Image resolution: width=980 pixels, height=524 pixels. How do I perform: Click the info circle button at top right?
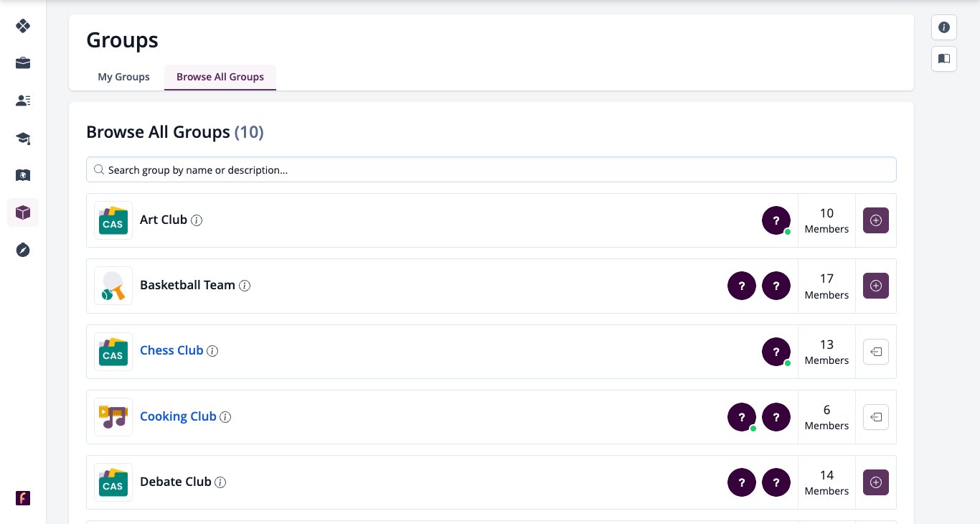click(944, 27)
